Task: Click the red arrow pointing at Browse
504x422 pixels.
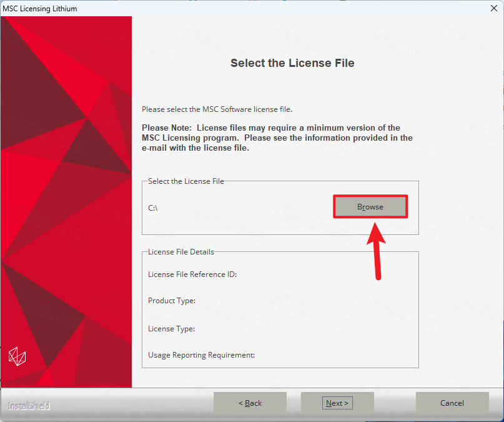Action: tap(377, 251)
